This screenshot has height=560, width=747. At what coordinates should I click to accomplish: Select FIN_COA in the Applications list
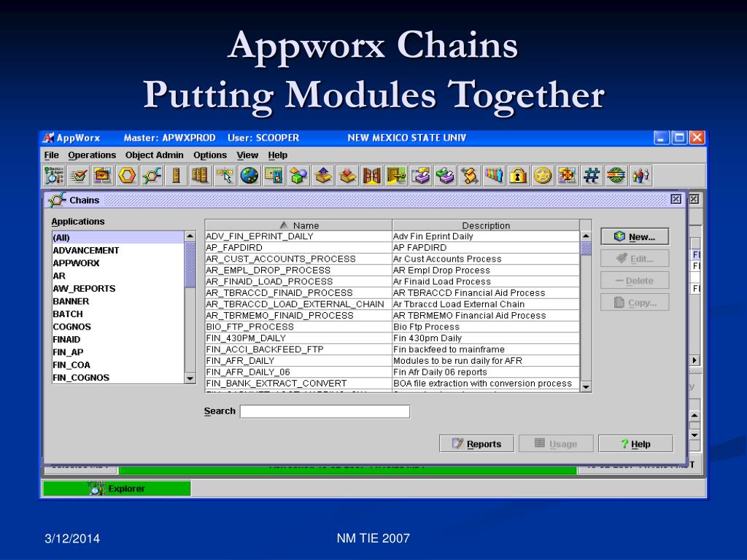pyautogui.click(x=118, y=365)
